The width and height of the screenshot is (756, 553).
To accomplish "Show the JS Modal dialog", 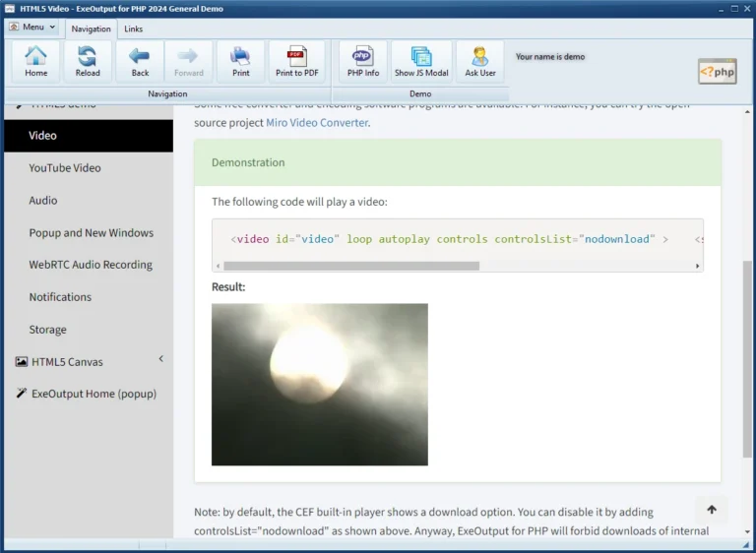I will click(x=421, y=61).
